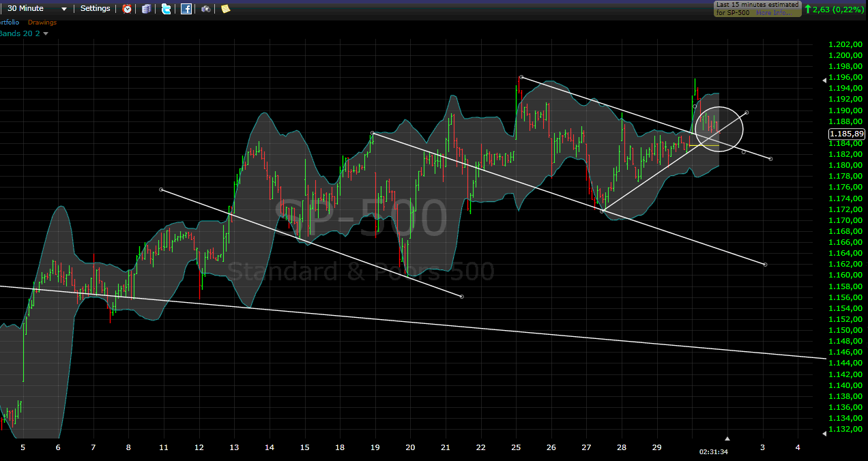Click the current price label 1.185,89
The height and width of the screenshot is (461, 868).
point(846,134)
